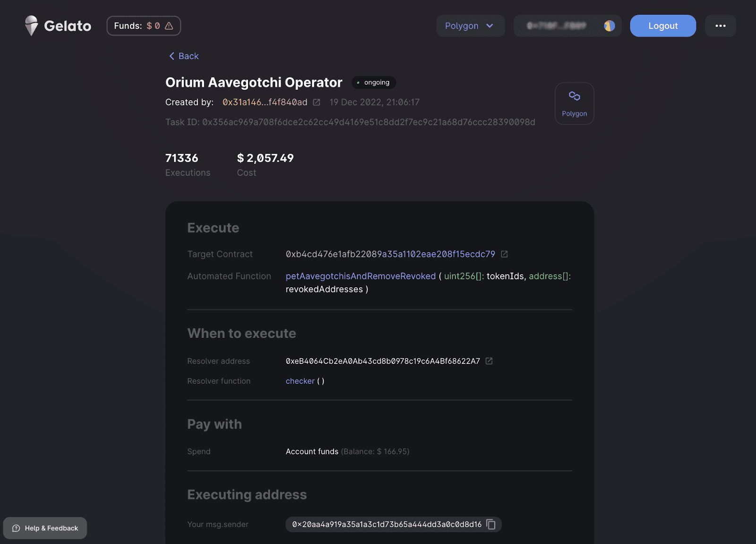Click the Gelato brand name text
This screenshot has height=544, width=756.
pyautogui.click(x=68, y=26)
